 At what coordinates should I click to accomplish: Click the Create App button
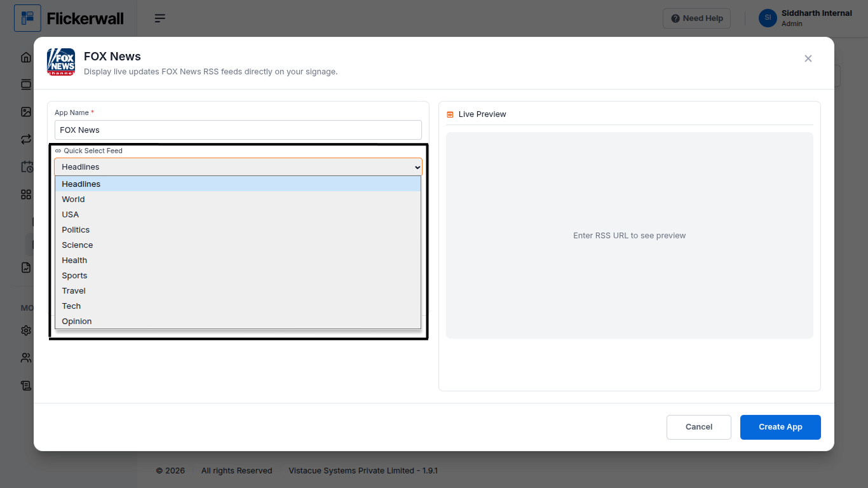coord(780,427)
